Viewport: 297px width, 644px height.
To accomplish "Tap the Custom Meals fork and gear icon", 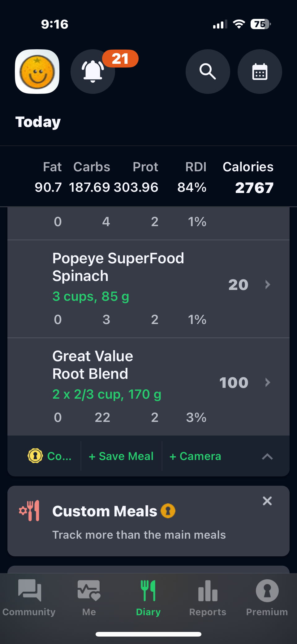I will pos(29,510).
